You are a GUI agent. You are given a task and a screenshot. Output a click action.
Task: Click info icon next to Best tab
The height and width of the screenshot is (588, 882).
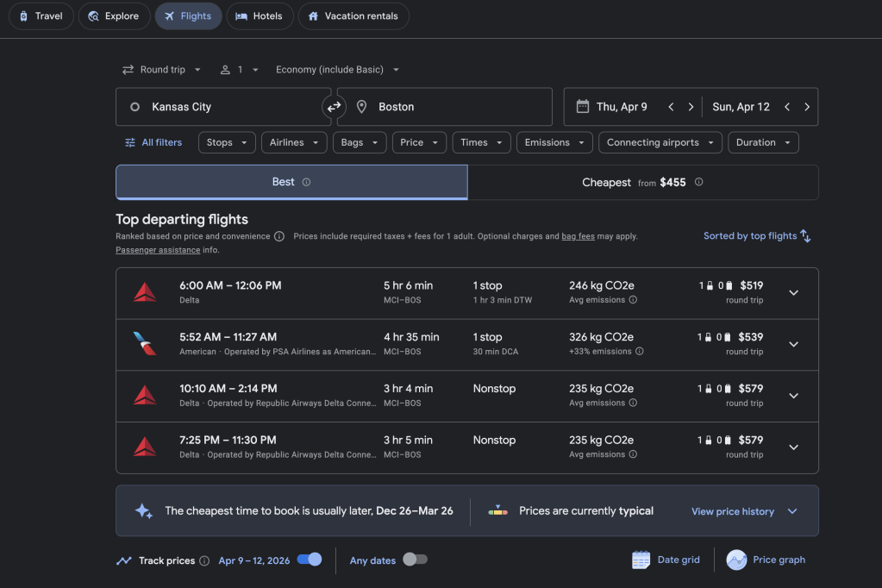coord(306,183)
